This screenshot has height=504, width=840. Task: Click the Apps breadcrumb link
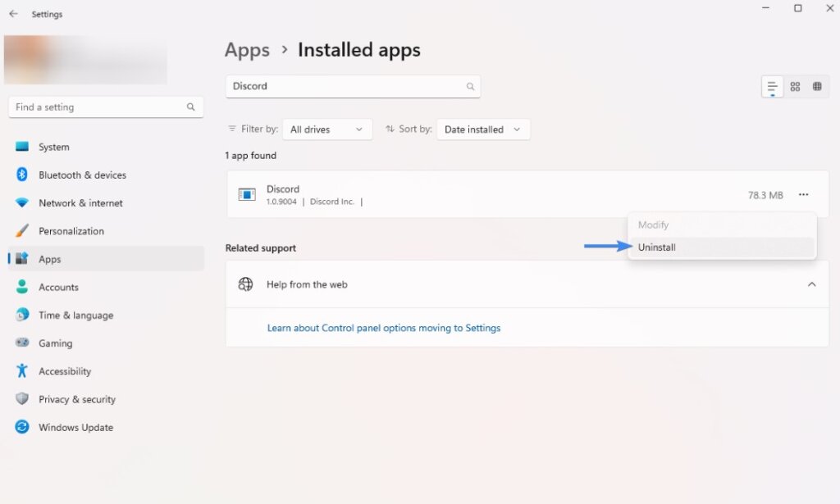[247, 50]
